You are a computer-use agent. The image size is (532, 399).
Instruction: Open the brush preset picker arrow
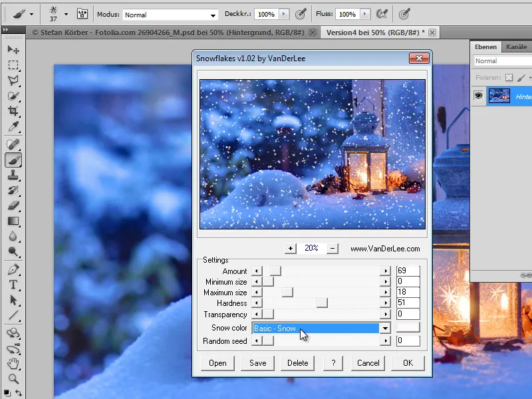[66, 14]
